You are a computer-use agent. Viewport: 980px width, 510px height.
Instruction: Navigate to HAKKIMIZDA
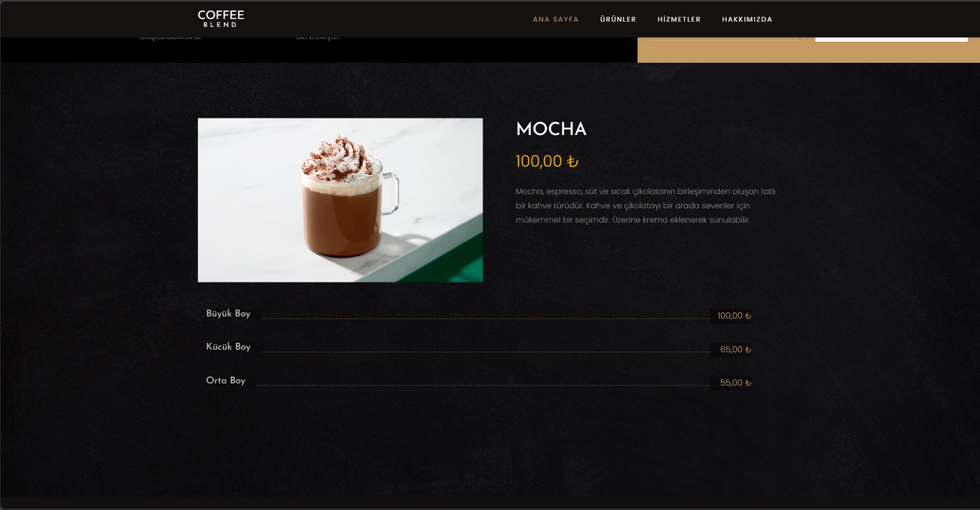pyautogui.click(x=747, y=20)
